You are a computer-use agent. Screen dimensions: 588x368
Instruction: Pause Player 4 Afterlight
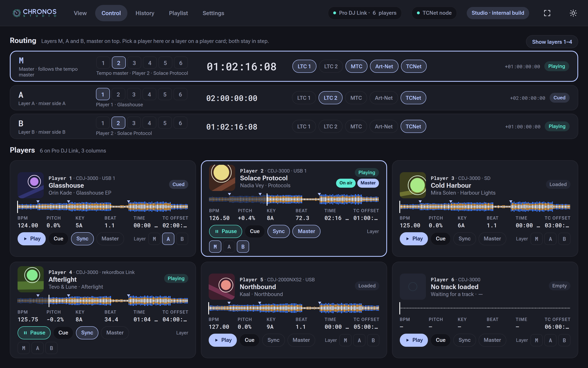pyautogui.click(x=34, y=333)
